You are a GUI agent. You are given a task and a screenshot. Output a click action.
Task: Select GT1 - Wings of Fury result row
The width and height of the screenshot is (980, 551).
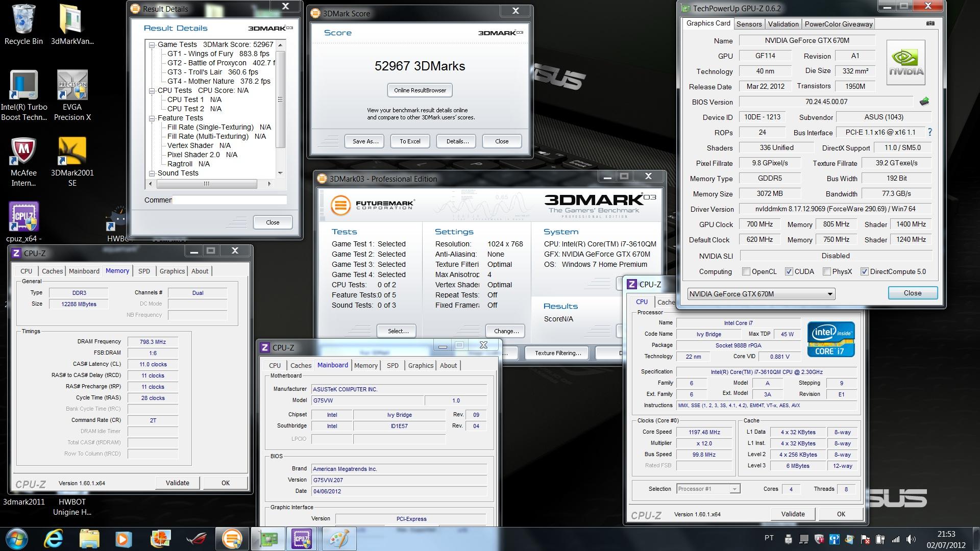(218, 54)
